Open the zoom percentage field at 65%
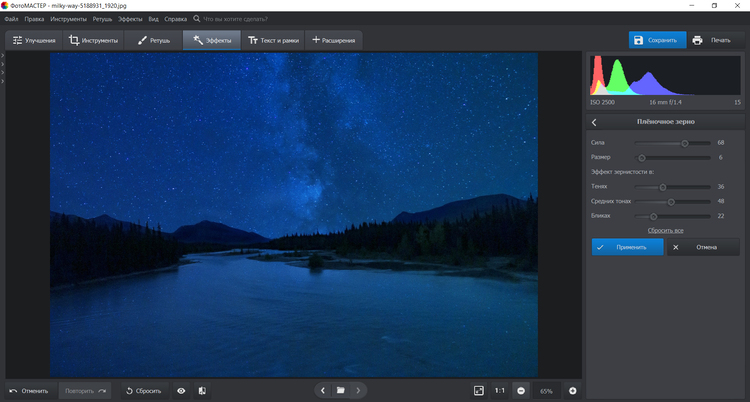750x402 pixels. 547,390
